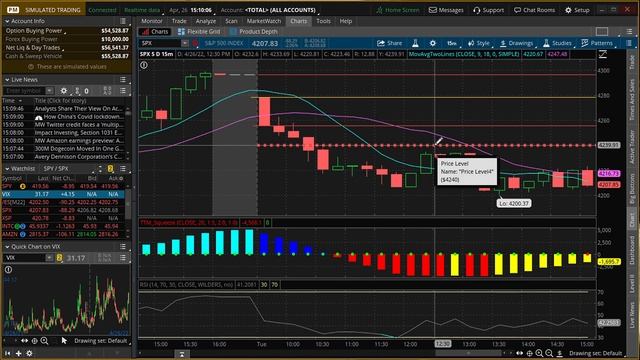This screenshot has height=360, width=640.
Task: Select the Charts sub-tab
Action: (155, 31)
